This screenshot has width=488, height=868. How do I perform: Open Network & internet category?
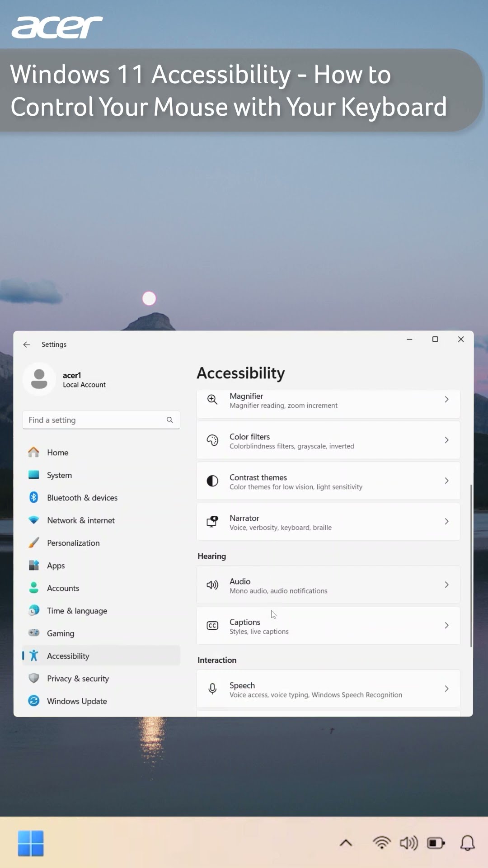point(101,520)
